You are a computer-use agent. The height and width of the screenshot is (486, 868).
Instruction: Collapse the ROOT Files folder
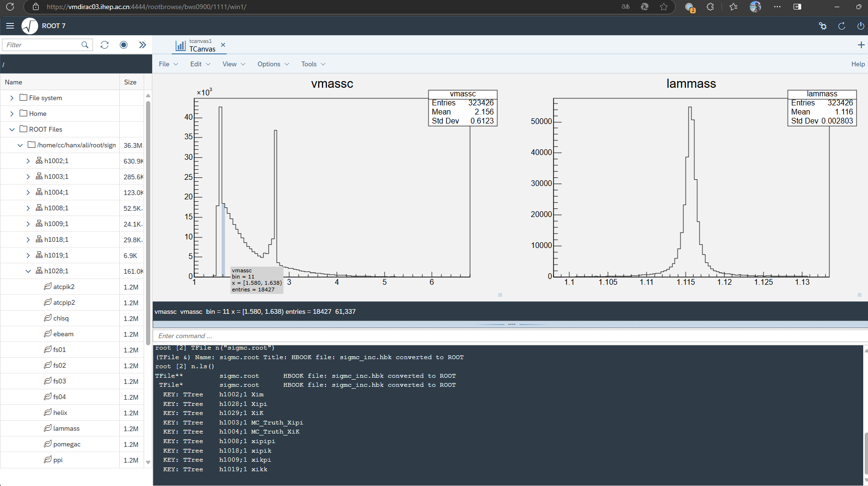(x=12, y=129)
